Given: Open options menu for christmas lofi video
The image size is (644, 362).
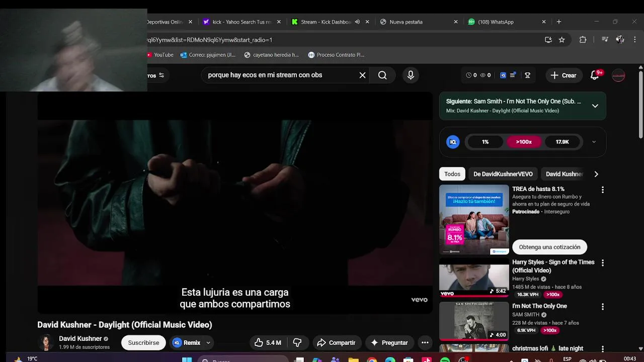Looking at the screenshot, I should pyautogui.click(x=602, y=348).
